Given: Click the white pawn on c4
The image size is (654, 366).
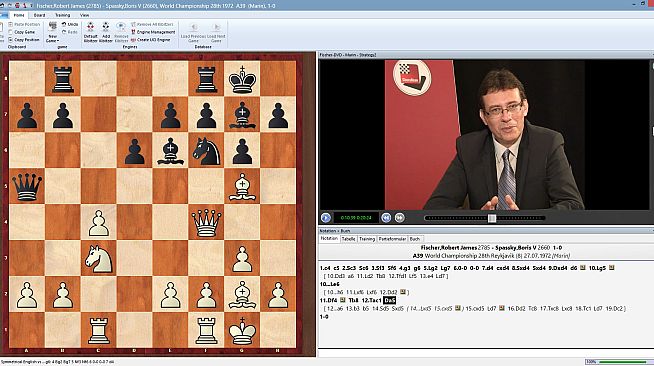Looking at the screenshot, I should tap(98, 223).
